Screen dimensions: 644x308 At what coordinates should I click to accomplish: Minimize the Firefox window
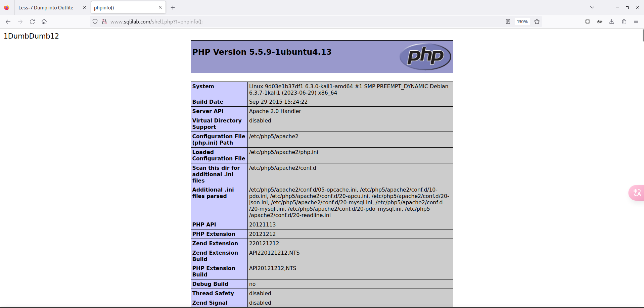(617, 7)
